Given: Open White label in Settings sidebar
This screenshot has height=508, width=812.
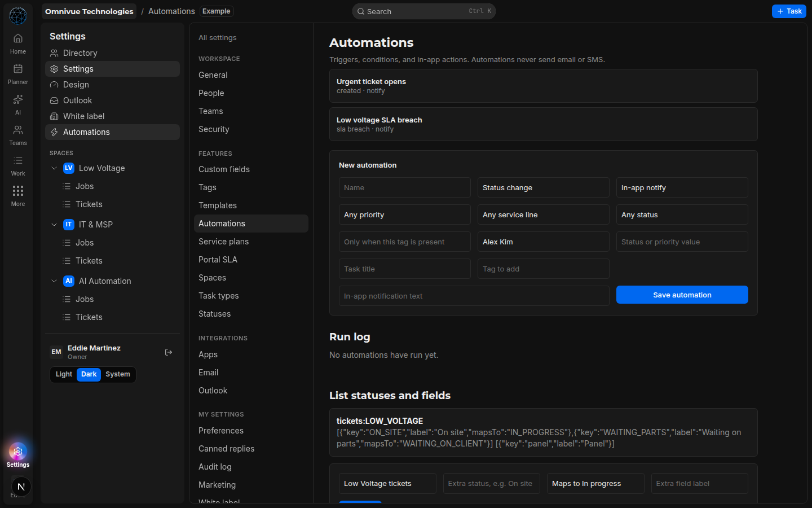Looking at the screenshot, I should click(x=112, y=116).
